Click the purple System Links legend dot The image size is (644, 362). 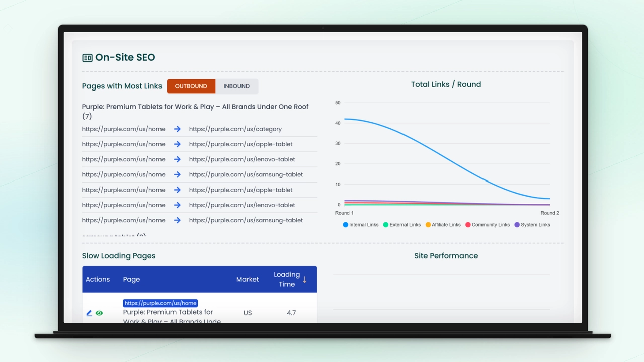tap(516, 225)
